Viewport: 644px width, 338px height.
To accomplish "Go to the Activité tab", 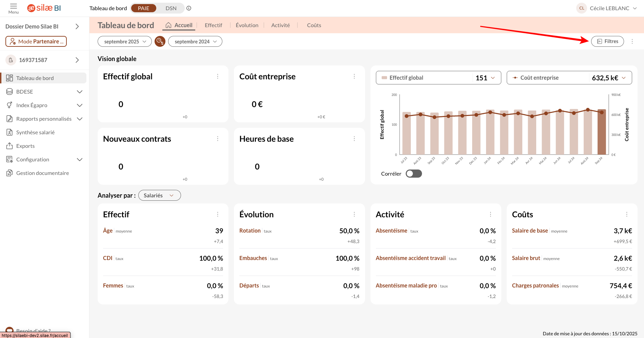I will click(280, 25).
